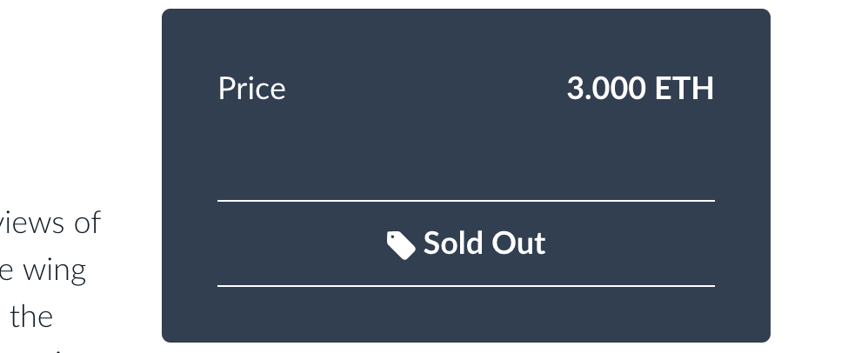Click empty card space below the lower divider
Viewport: 868px width, 353px height.
466,313
